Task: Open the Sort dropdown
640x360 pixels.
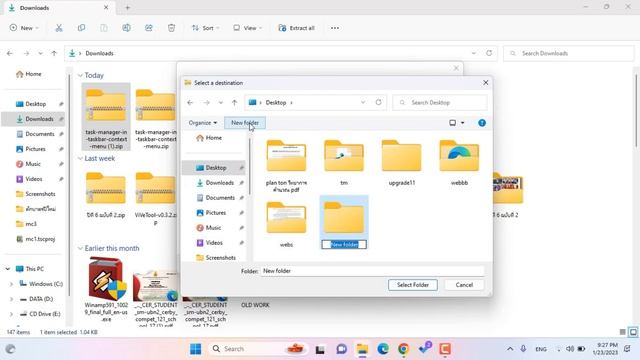Action: click(x=205, y=28)
